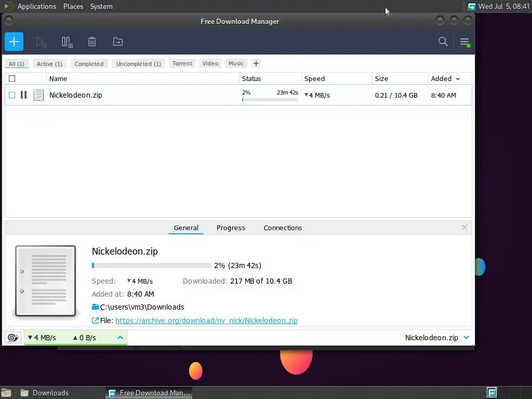Click the start selected downloads icon
This screenshot has width=532, height=399.
41,42
